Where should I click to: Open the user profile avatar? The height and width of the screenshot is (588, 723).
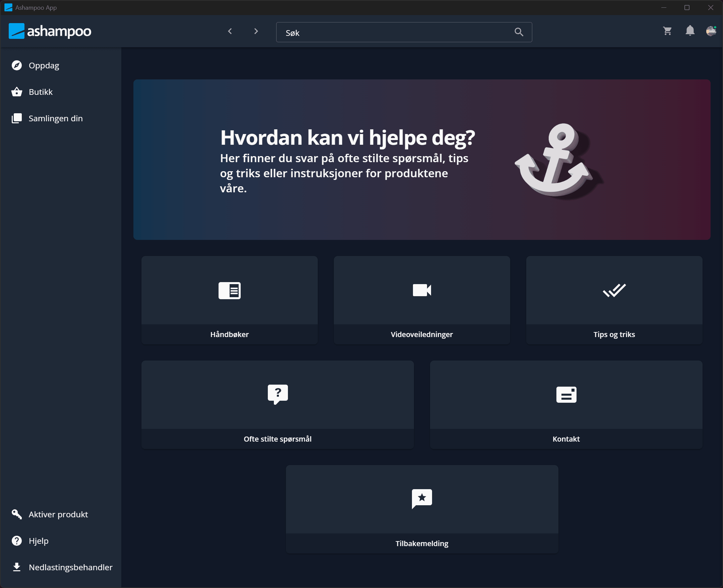point(711,31)
